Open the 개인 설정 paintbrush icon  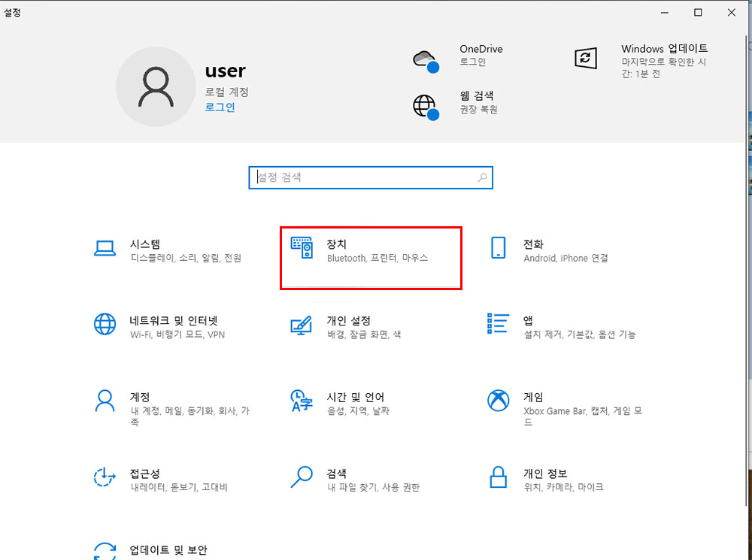tap(302, 325)
